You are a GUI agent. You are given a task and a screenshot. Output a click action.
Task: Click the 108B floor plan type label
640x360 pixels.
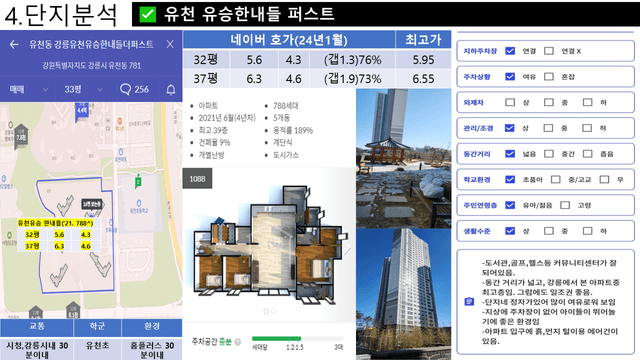pos(198,179)
